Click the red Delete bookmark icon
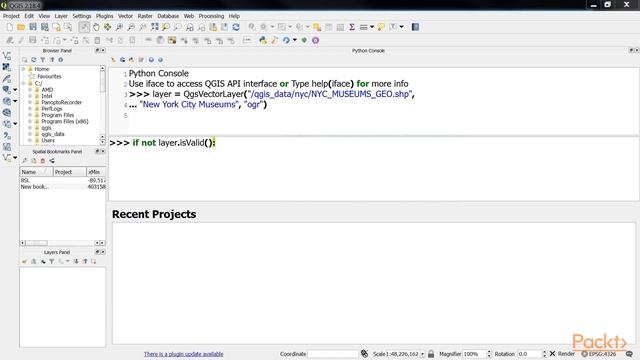640x360 pixels. click(42, 161)
